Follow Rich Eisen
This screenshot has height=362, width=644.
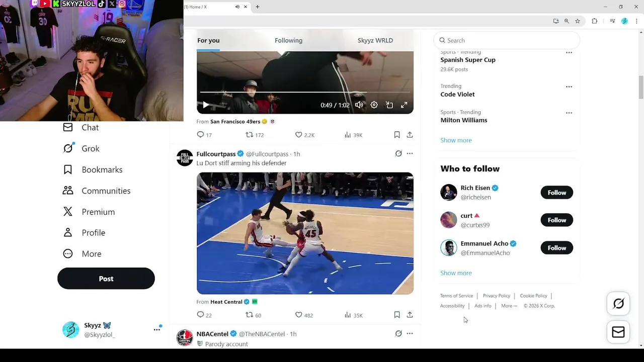coord(557,193)
